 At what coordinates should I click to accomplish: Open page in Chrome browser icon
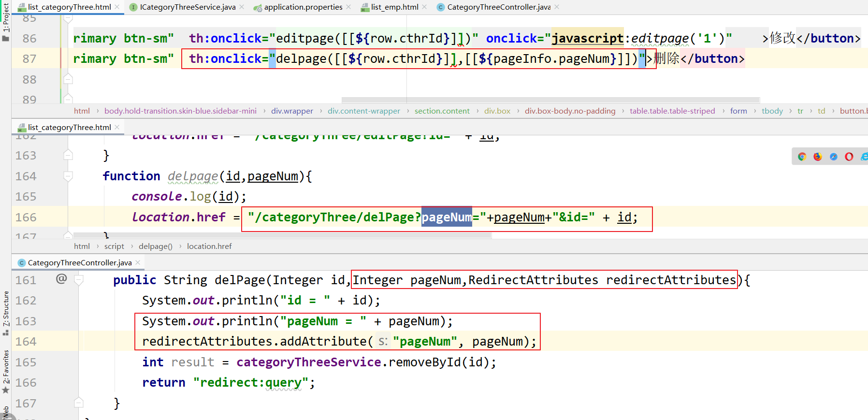pos(802,157)
